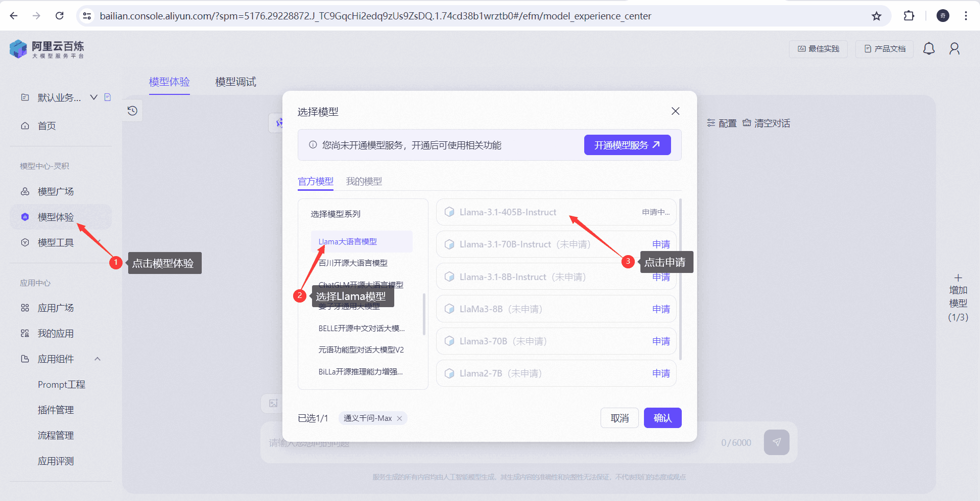Viewport: 980px width, 501px height.
Task: Expand the 默认业务 workspace dropdown
Action: [x=93, y=97]
